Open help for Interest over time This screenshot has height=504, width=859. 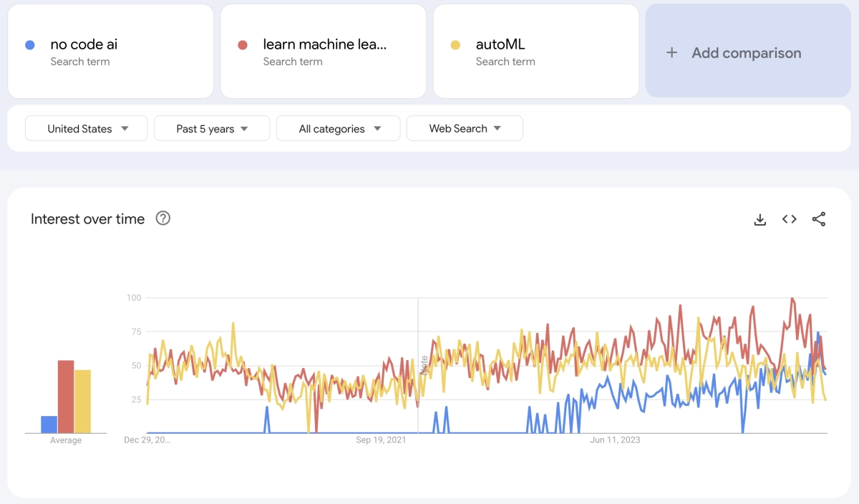tap(163, 218)
